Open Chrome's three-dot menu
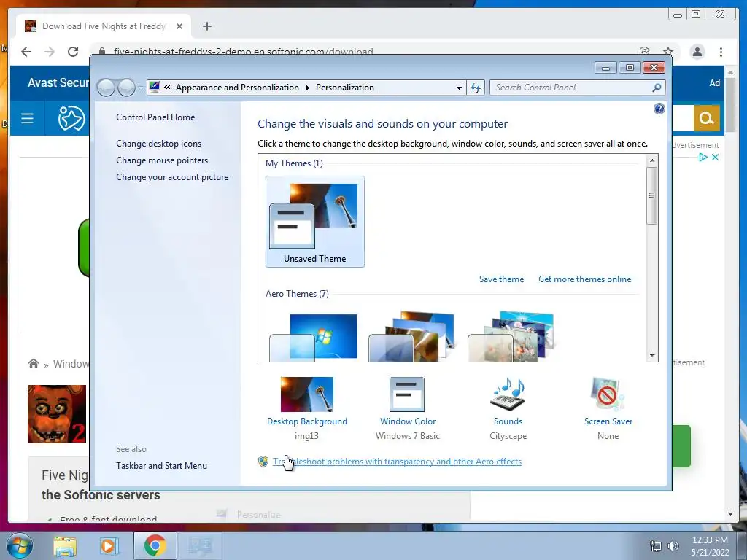This screenshot has width=747, height=560. pos(721,52)
